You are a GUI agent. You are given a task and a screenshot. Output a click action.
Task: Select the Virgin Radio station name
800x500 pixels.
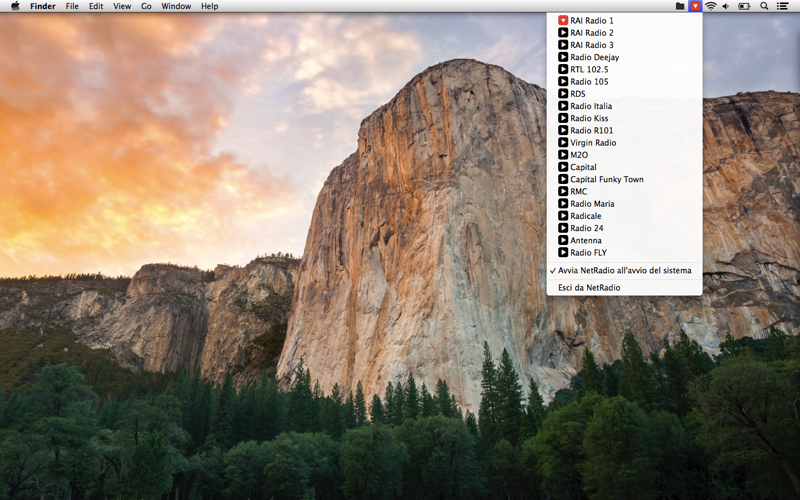click(x=593, y=143)
